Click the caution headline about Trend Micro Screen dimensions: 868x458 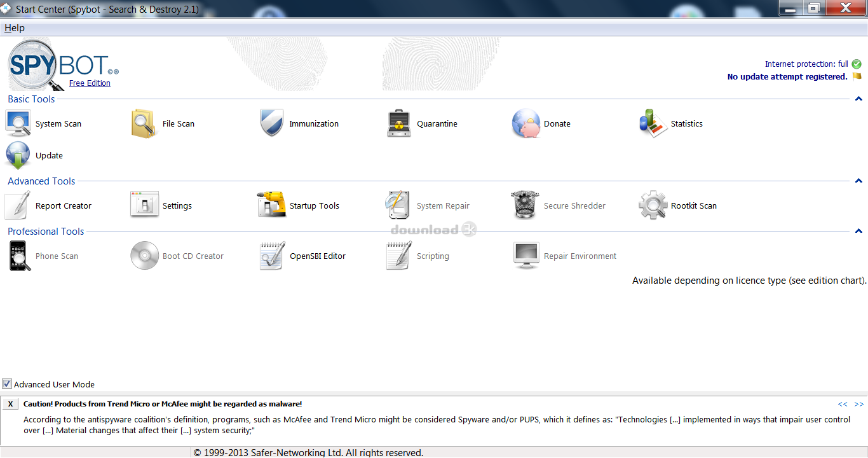[x=163, y=404]
